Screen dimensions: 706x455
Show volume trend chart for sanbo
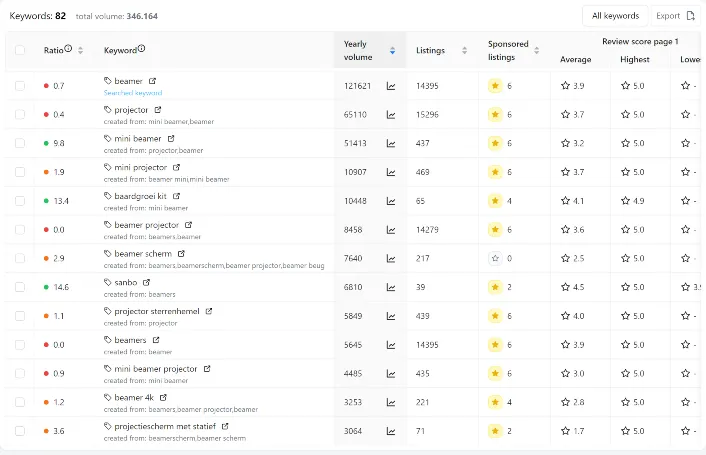click(x=391, y=287)
